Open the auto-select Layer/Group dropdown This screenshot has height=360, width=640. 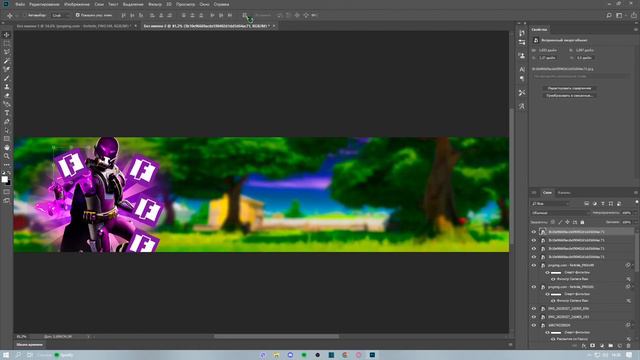tap(60, 15)
